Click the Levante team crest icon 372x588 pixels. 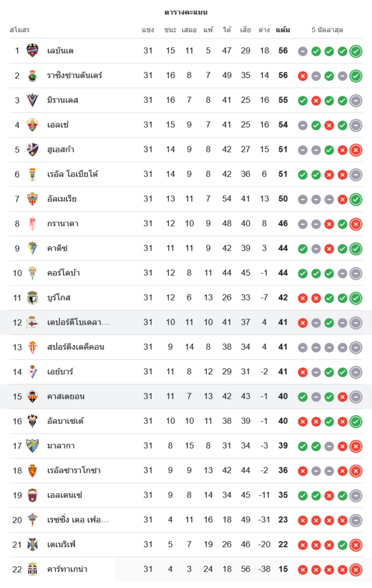(32, 51)
